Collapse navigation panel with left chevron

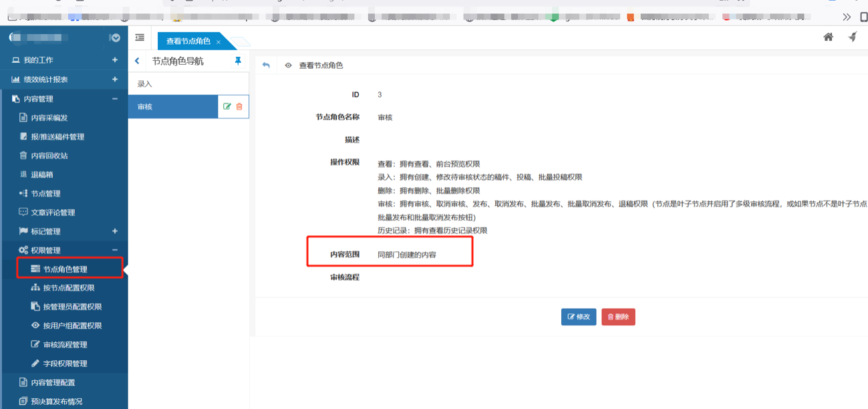(x=138, y=61)
